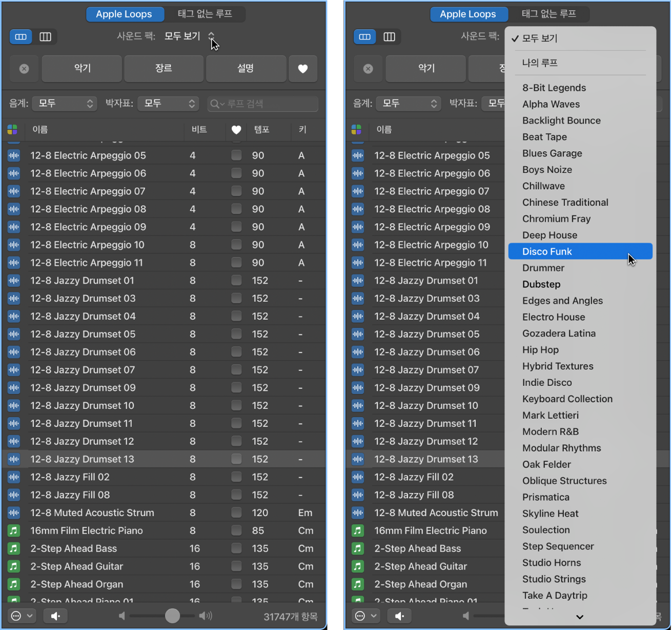
Task: Toggle preview speaker button in left browser
Action: [55, 616]
